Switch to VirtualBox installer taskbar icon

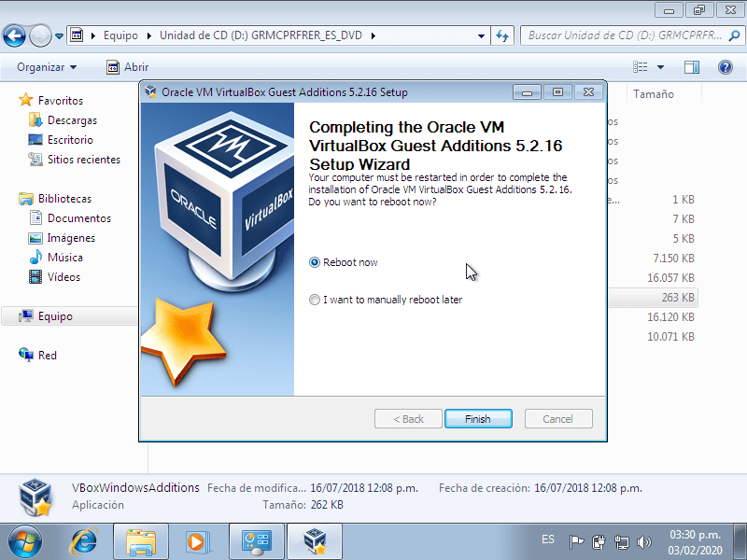pos(313,540)
